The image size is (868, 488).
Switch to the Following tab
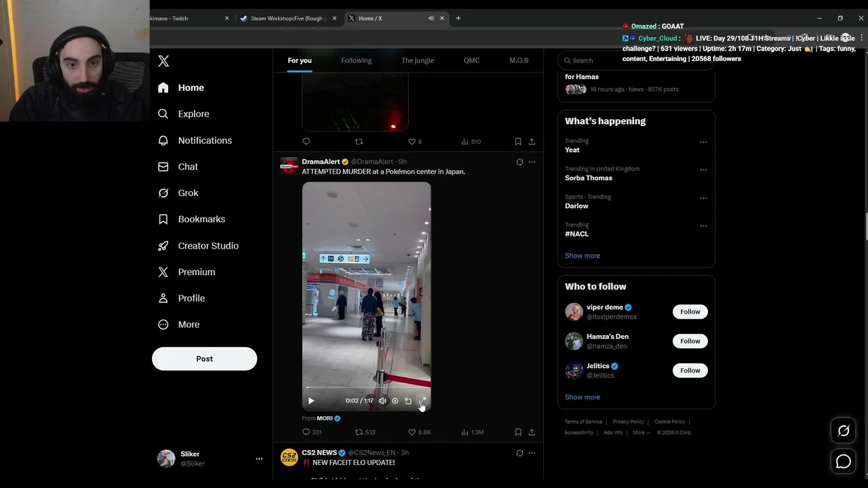357,60
